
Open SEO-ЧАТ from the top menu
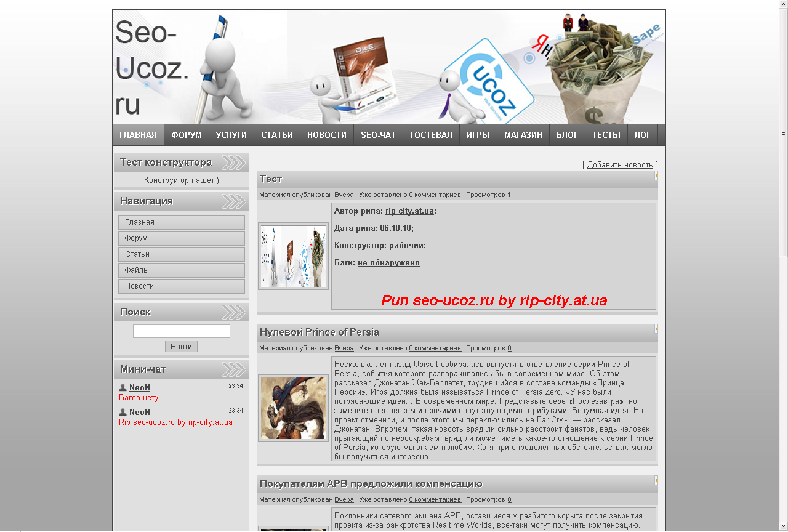click(x=378, y=135)
